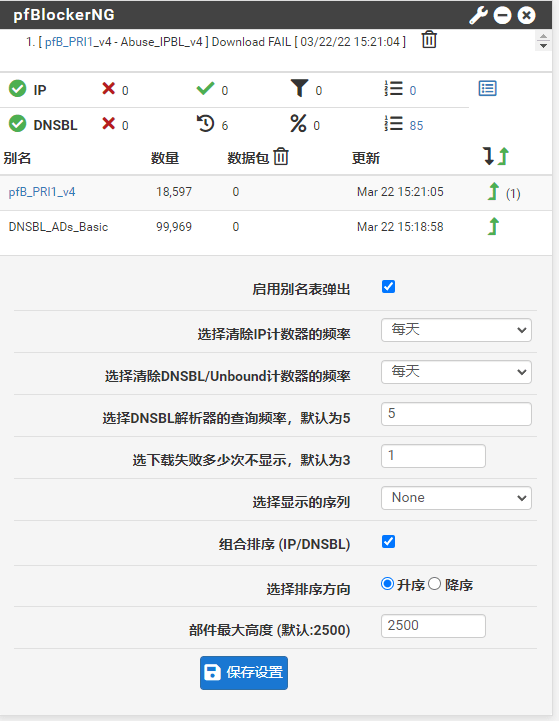Click the Mar 22 15:18:58 update time

[400, 227]
